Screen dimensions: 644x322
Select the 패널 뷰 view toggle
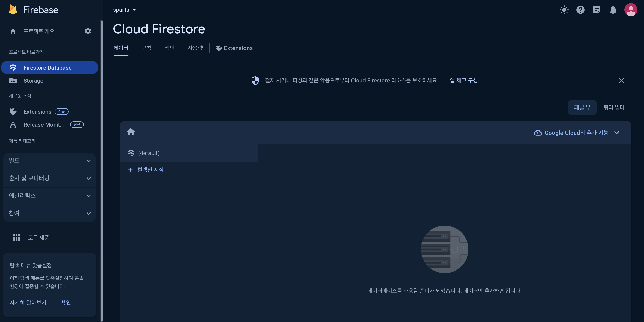[582, 108]
